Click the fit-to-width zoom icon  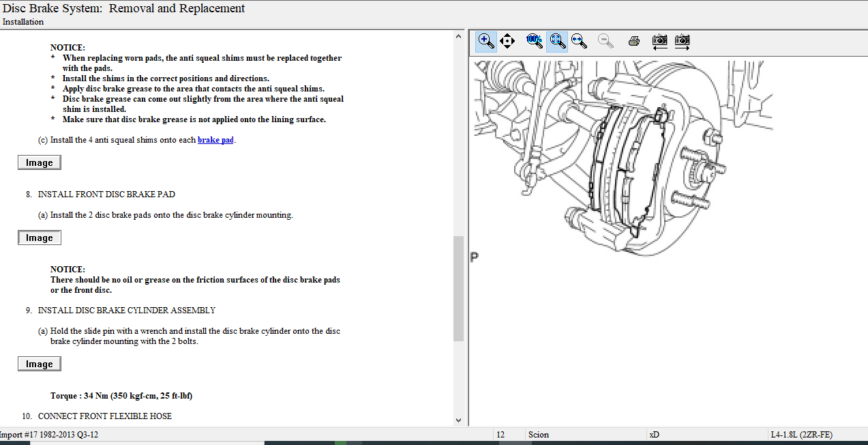coord(580,41)
